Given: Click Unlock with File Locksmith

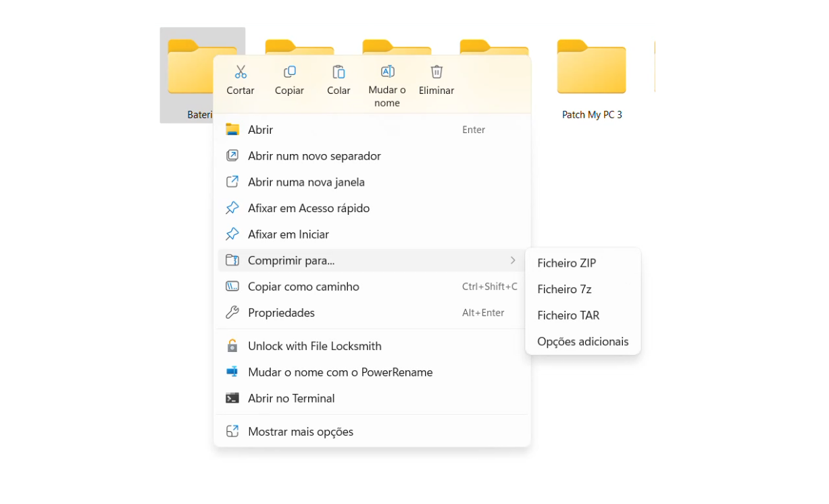Looking at the screenshot, I should 315,346.
